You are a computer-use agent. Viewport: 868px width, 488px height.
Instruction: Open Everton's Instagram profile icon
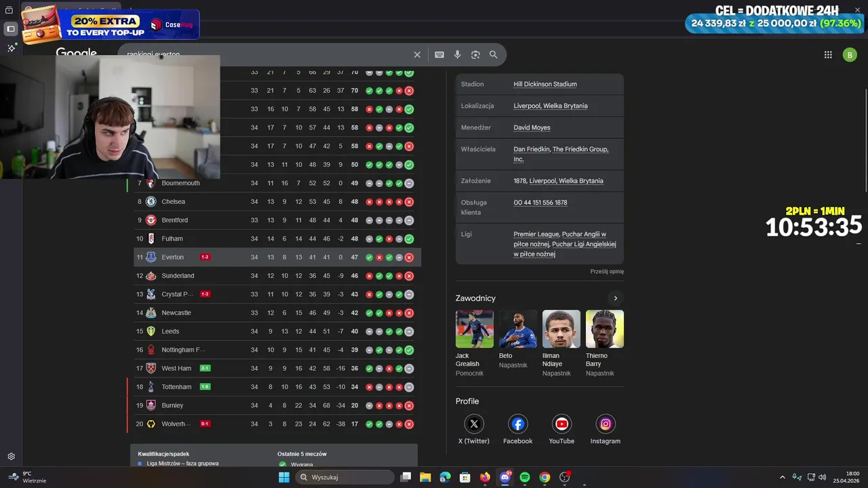(606, 424)
